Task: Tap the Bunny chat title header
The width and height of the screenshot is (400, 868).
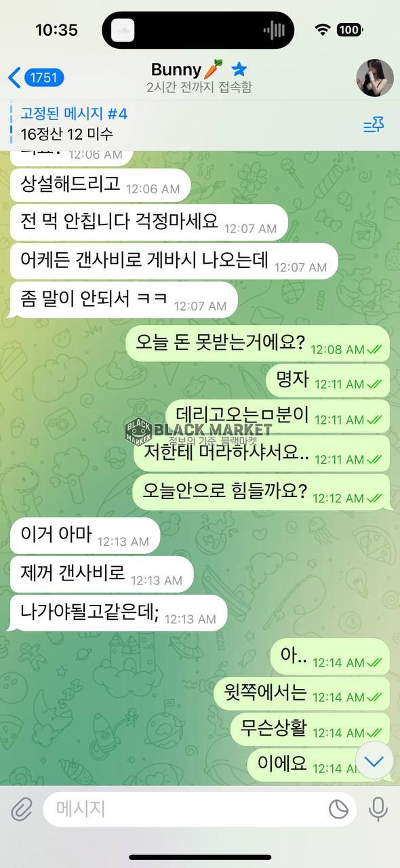Action: pyautogui.click(x=198, y=77)
